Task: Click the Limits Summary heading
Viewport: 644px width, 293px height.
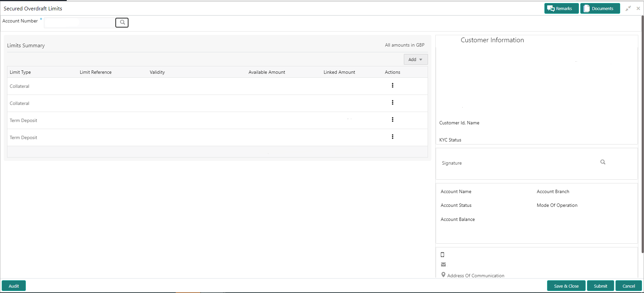Action: 26,46
